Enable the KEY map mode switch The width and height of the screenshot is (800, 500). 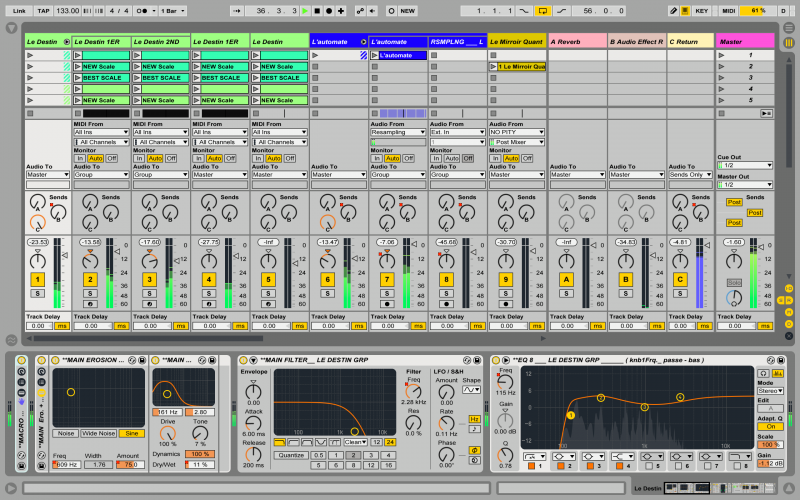[701, 10]
